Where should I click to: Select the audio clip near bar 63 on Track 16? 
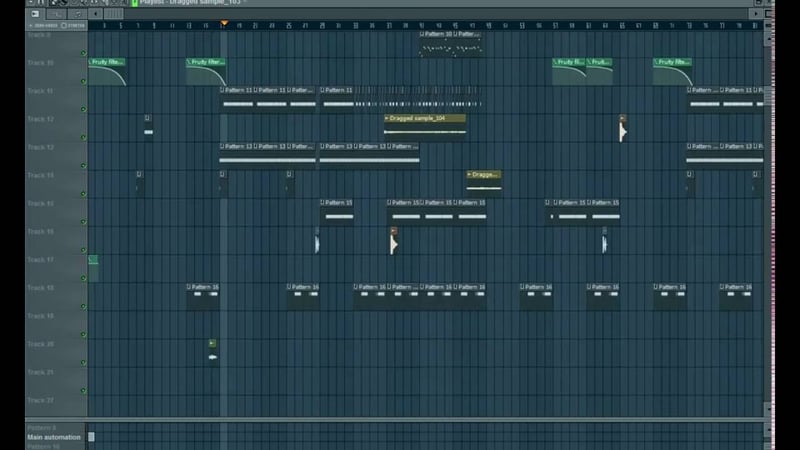[x=605, y=241]
